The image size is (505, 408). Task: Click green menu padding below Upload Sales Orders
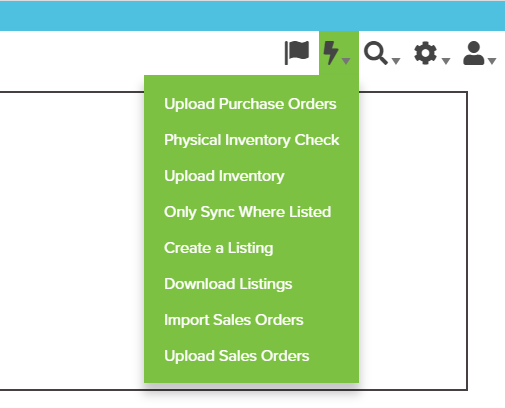click(251, 375)
